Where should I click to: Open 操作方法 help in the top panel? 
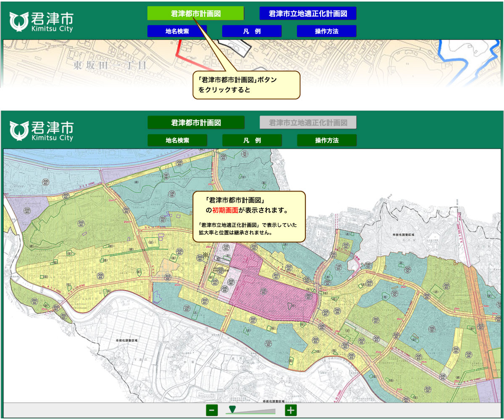click(x=326, y=31)
